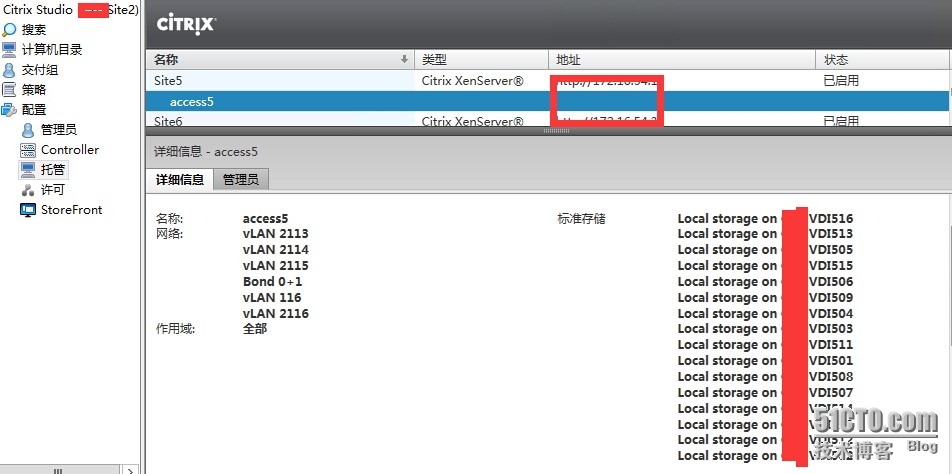
Task: Click storage entry ending VDI503
Action: pyautogui.click(x=765, y=329)
